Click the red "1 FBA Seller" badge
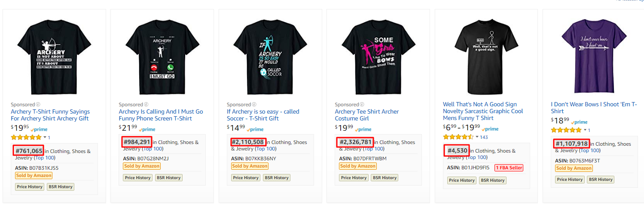 pyautogui.click(x=509, y=168)
